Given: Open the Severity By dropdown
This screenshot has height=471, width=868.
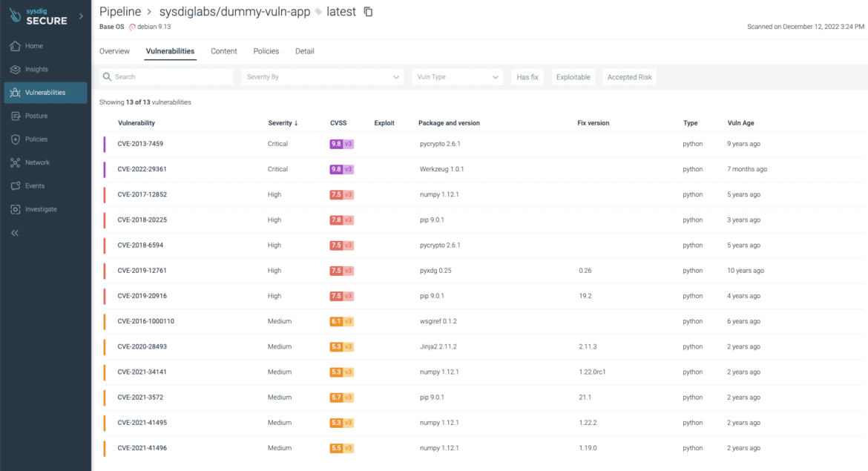Looking at the screenshot, I should click(x=322, y=77).
